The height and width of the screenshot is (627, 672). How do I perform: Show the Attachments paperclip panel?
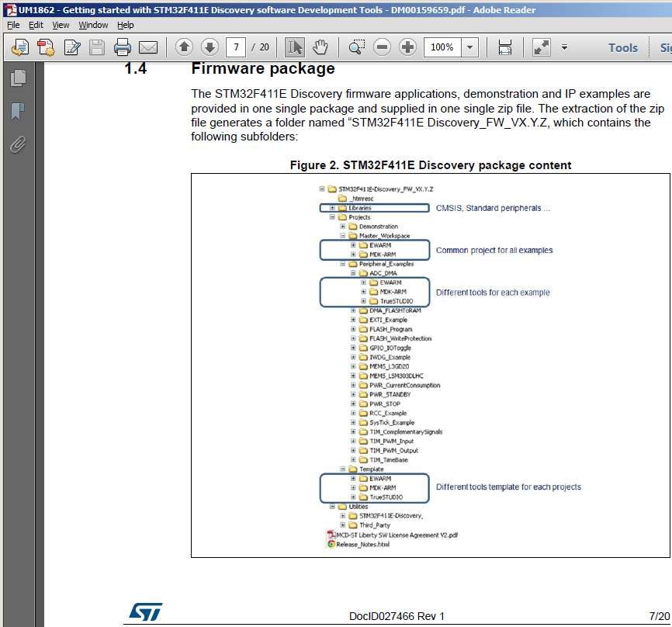(x=18, y=145)
